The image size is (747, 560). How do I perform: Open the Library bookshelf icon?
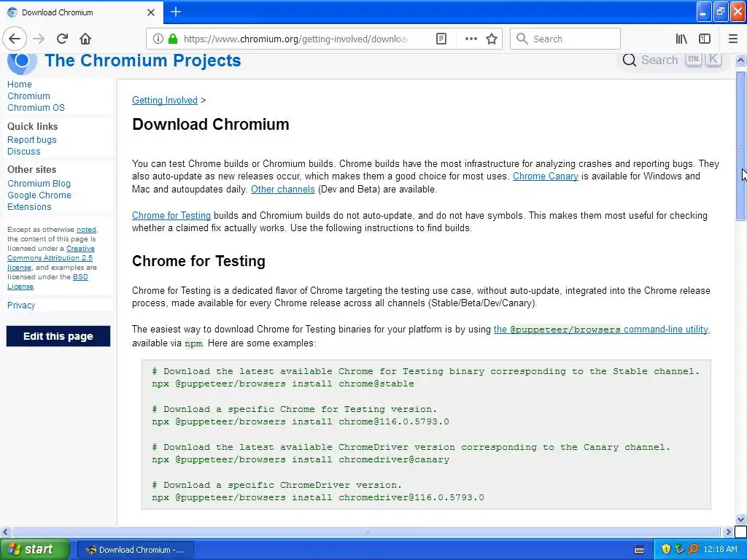681,39
